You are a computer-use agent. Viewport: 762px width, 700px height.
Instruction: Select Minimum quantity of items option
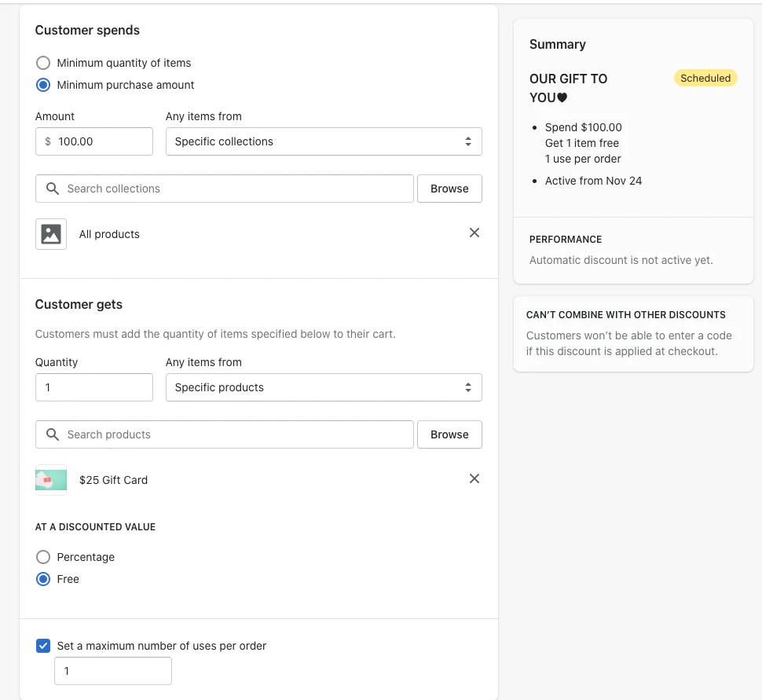[x=43, y=63]
